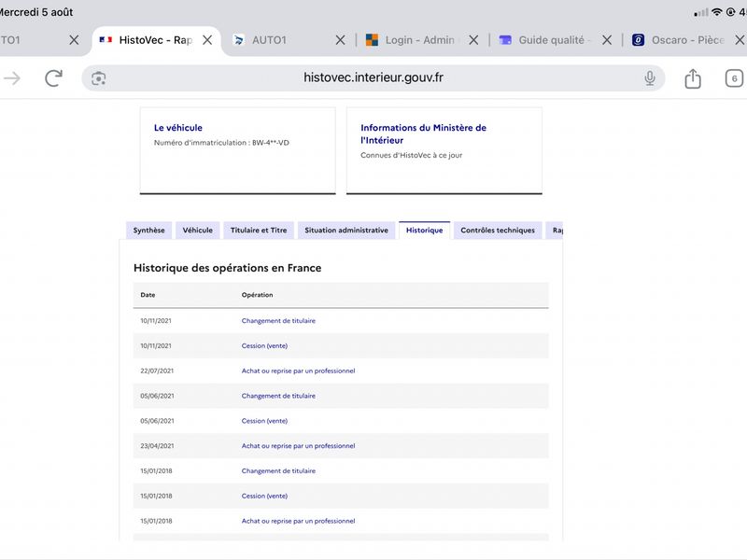Click the Le véhicule card title
The image size is (747, 560).
pyautogui.click(x=178, y=128)
